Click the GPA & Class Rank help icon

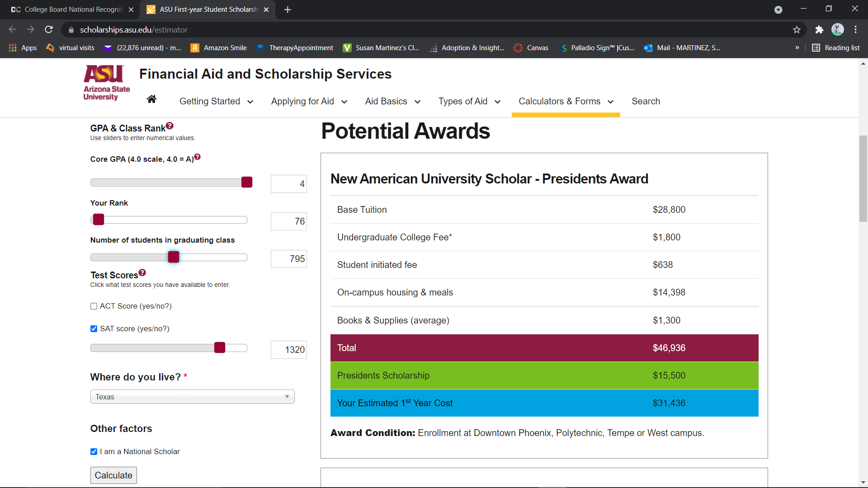pyautogui.click(x=170, y=126)
